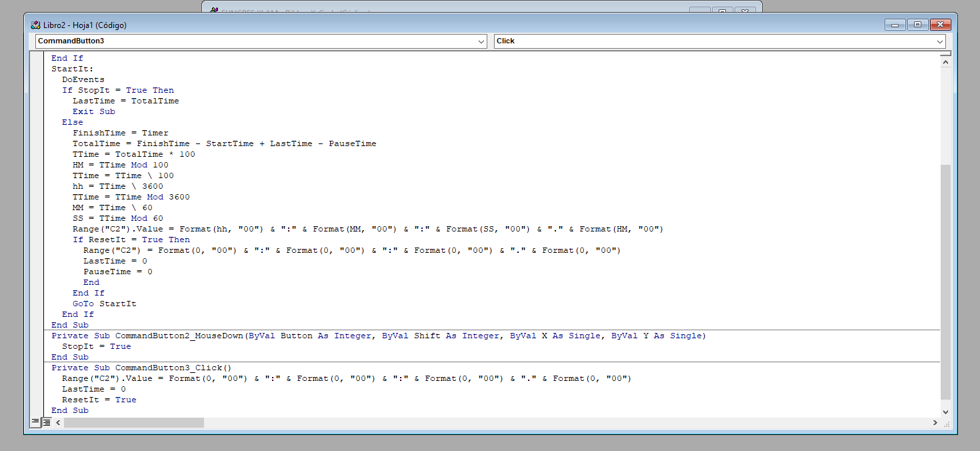Image resolution: width=980 pixels, height=451 pixels.
Task: Click the Libro2 code window title icon
Action: pos(35,25)
